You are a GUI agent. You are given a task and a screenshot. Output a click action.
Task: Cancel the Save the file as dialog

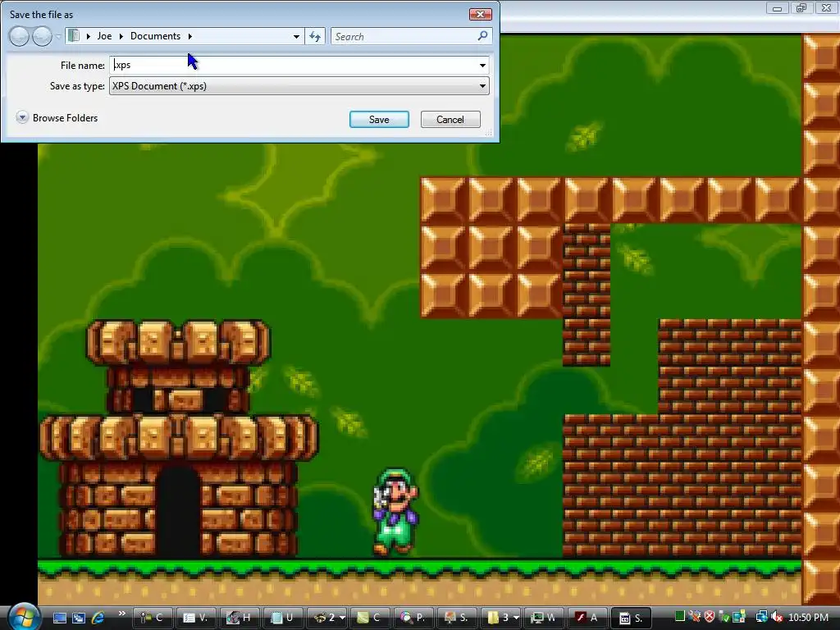450,120
